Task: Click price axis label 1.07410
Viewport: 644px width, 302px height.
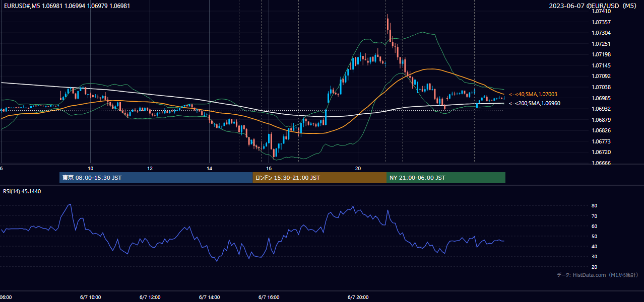Action: tap(602, 11)
